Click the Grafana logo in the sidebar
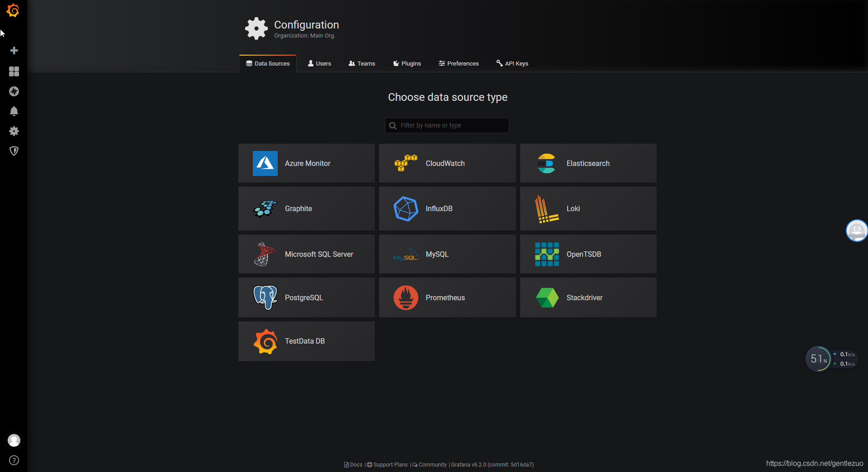 click(x=13, y=10)
